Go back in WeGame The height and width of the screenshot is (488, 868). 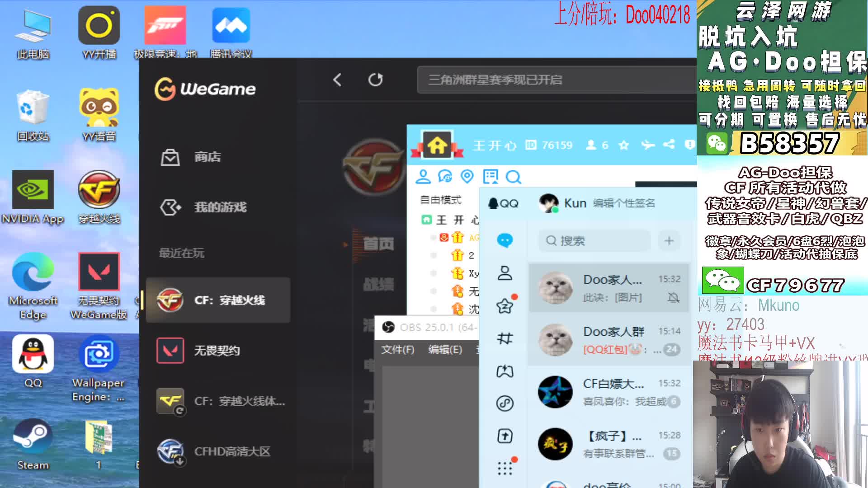coord(337,80)
